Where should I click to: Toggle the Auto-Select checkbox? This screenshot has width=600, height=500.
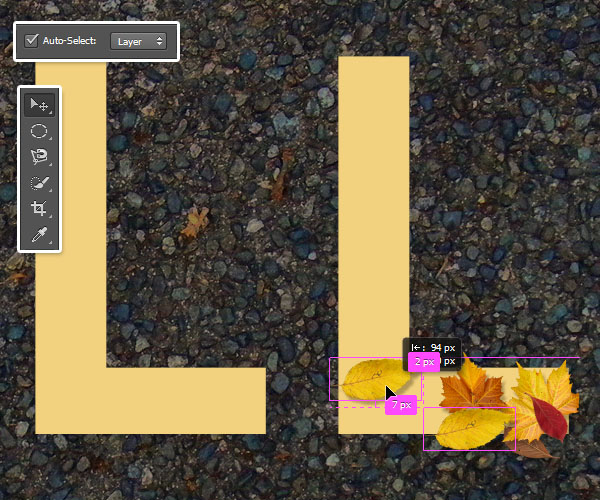pos(31,41)
